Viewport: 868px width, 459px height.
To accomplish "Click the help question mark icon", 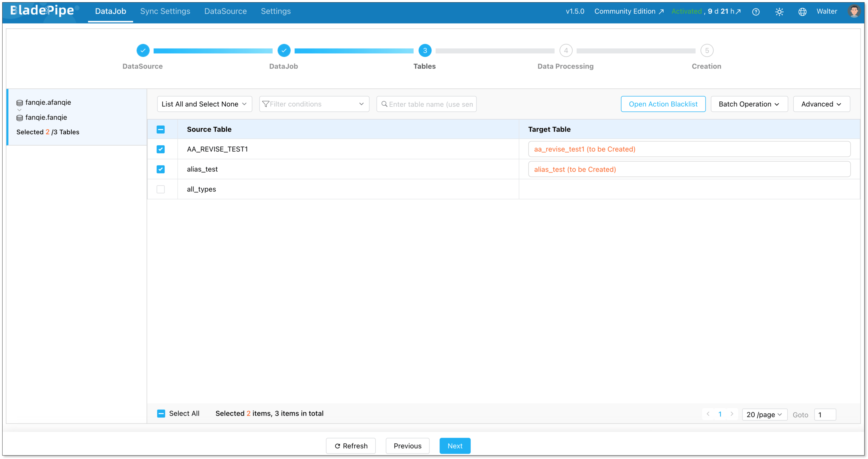I will pyautogui.click(x=756, y=12).
